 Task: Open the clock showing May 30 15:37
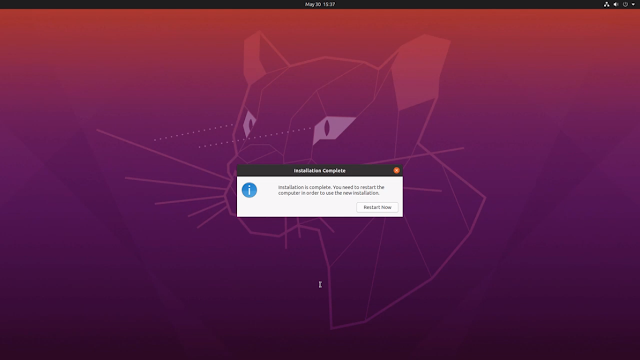pyautogui.click(x=320, y=4)
